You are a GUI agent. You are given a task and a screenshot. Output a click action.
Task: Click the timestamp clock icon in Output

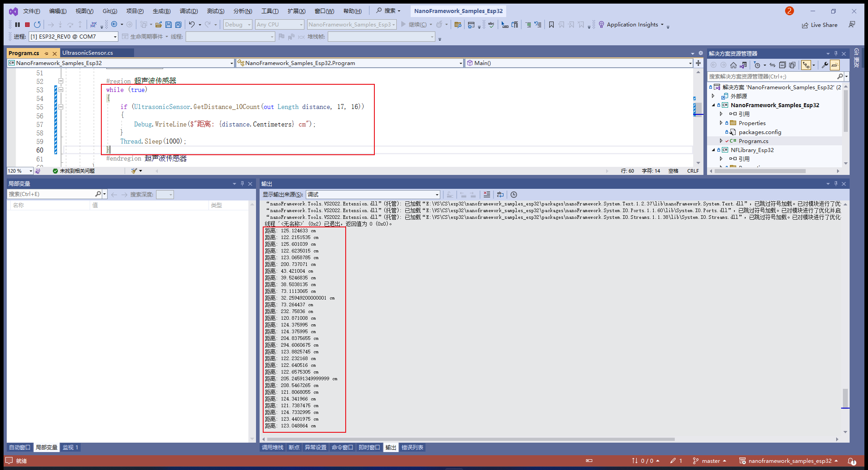(514, 195)
